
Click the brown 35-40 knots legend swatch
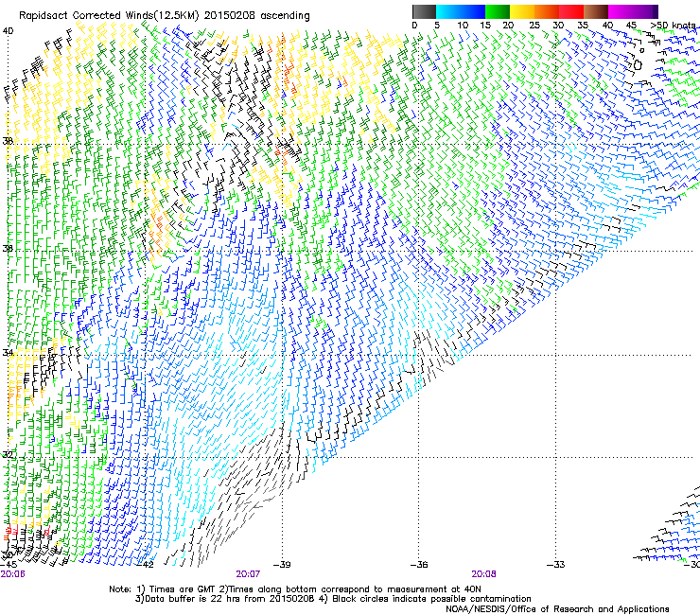pos(596,11)
